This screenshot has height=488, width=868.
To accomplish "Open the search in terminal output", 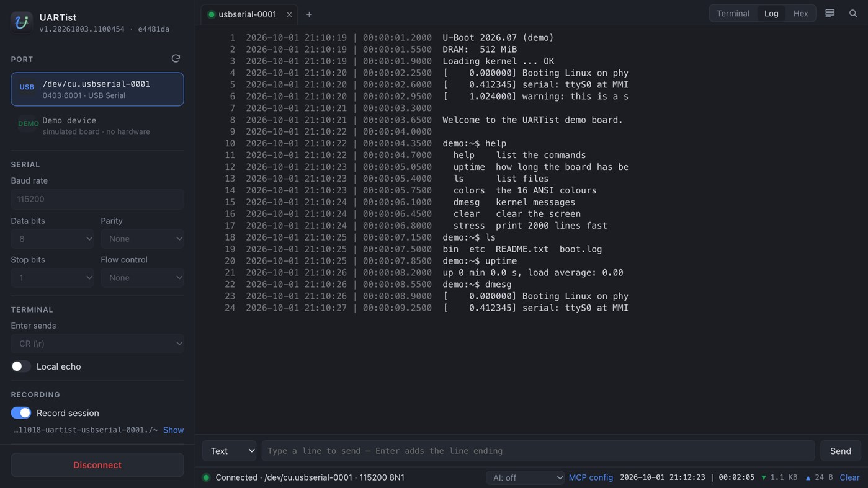I will [853, 13].
